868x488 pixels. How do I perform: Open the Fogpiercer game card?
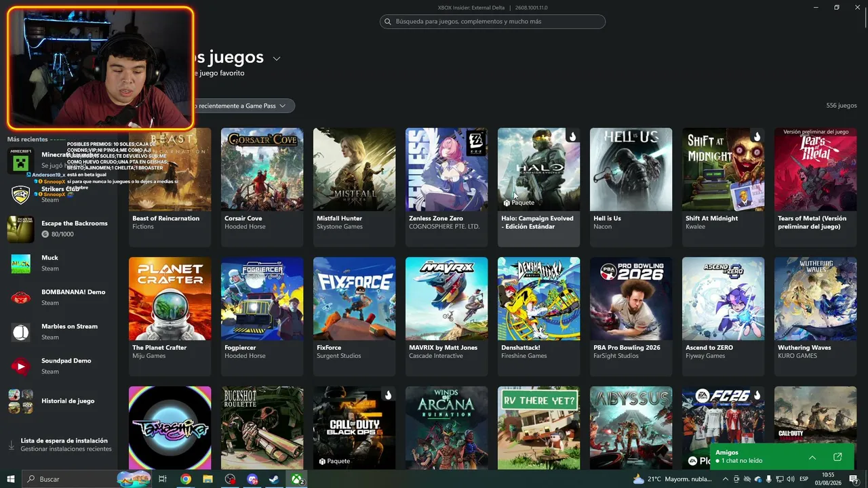tap(262, 317)
